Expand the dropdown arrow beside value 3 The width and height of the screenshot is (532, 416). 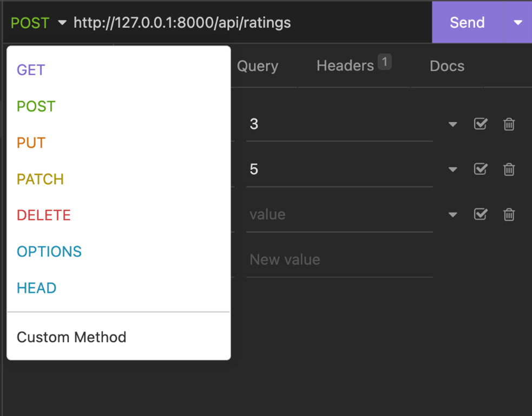[x=452, y=125]
